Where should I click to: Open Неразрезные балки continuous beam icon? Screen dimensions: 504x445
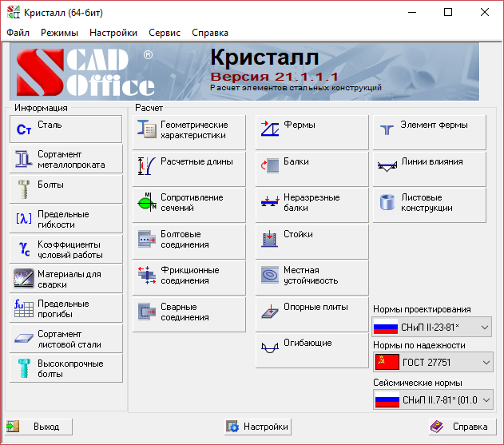(x=270, y=201)
